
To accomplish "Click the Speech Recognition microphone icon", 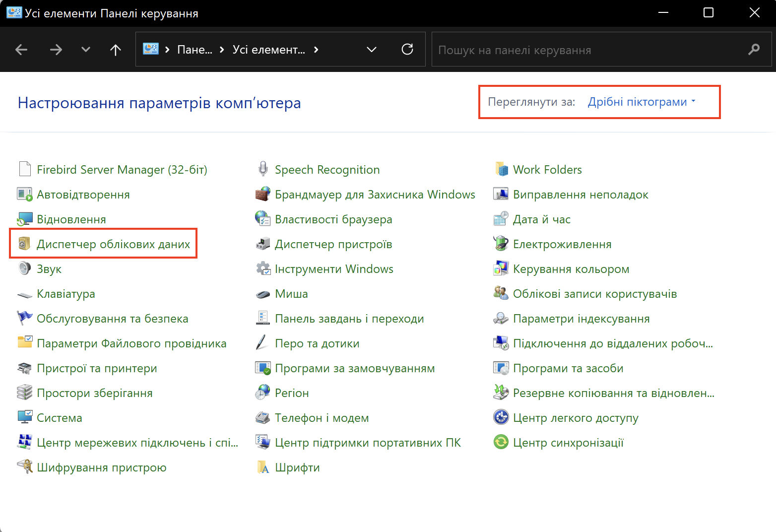I will point(263,169).
